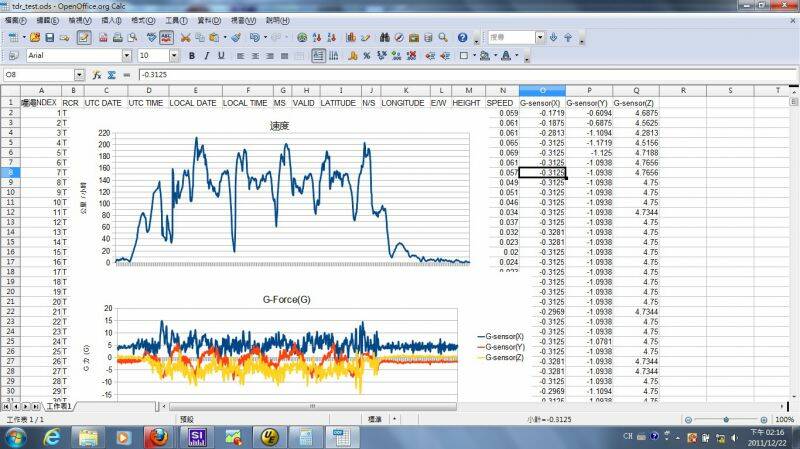Click Sort Descending icon
Screen dimensions: 800x449
[x=332, y=38]
